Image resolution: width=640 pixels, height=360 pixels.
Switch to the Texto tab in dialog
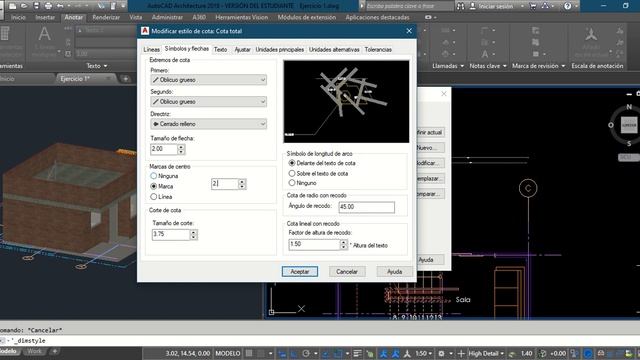coord(220,49)
